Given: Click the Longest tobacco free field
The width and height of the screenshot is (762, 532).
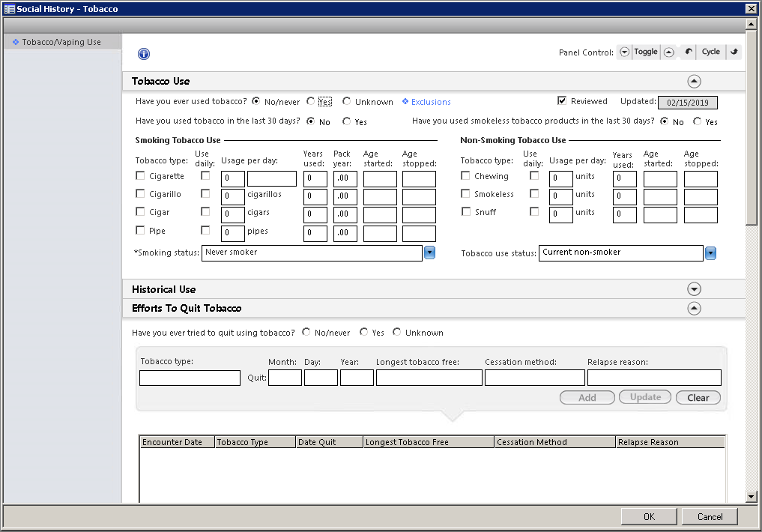Looking at the screenshot, I should click(429, 378).
